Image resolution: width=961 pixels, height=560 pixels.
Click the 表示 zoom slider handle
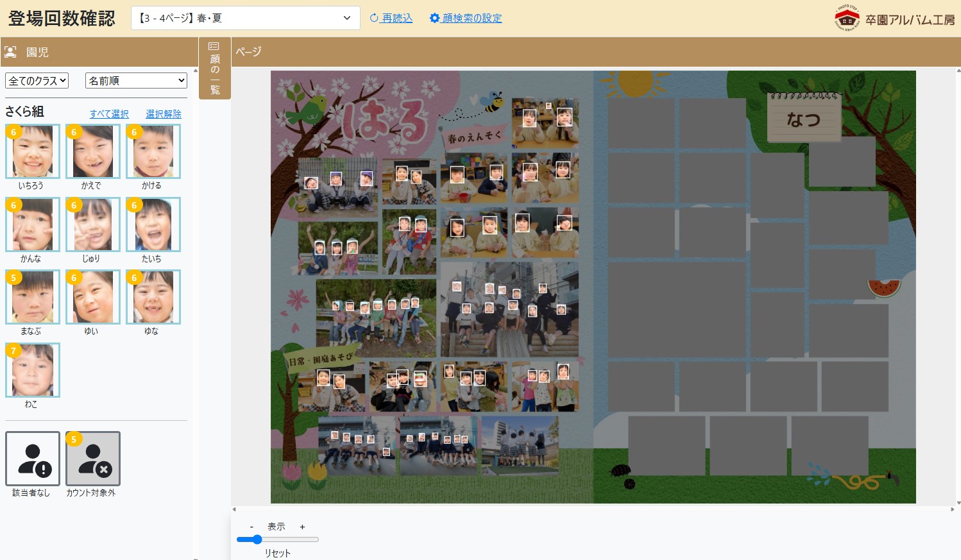[257, 539]
